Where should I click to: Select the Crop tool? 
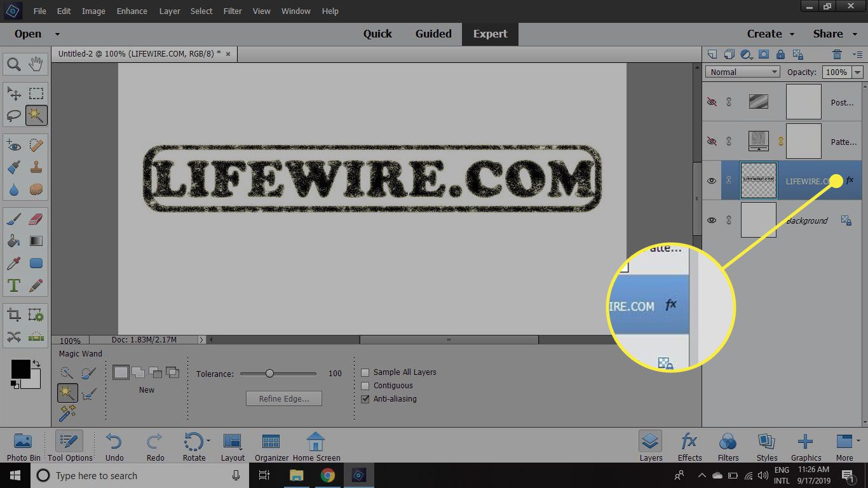pyautogui.click(x=14, y=315)
